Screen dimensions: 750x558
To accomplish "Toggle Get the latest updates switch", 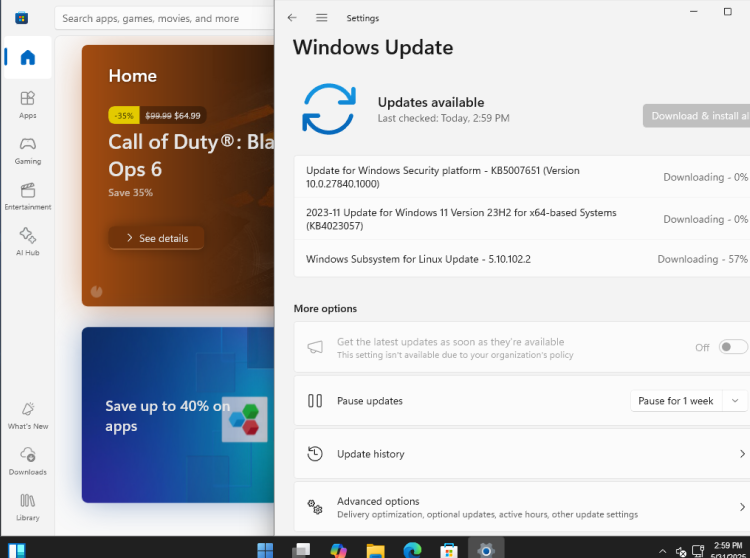I will tap(733, 347).
